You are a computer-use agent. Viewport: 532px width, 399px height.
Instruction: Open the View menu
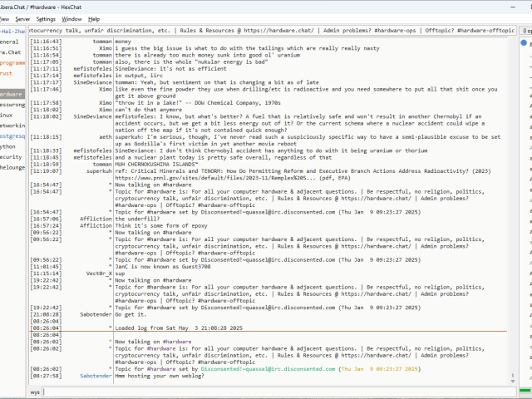(x=3, y=18)
